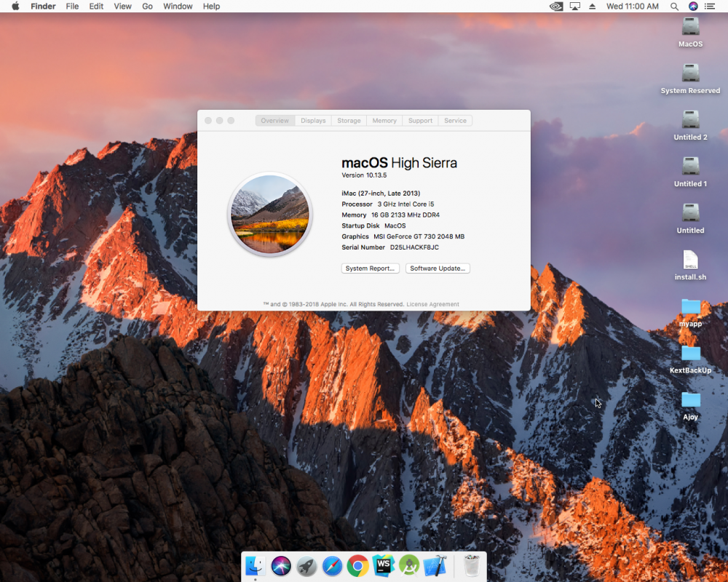Image resolution: width=728 pixels, height=582 pixels.
Task: Open the Help menu
Action: [211, 7]
